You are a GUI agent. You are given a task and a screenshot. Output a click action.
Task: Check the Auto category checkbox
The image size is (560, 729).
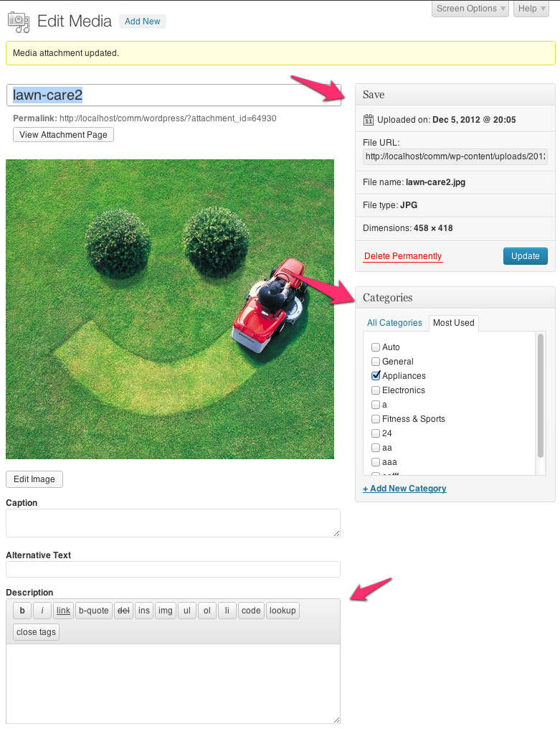pos(376,347)
